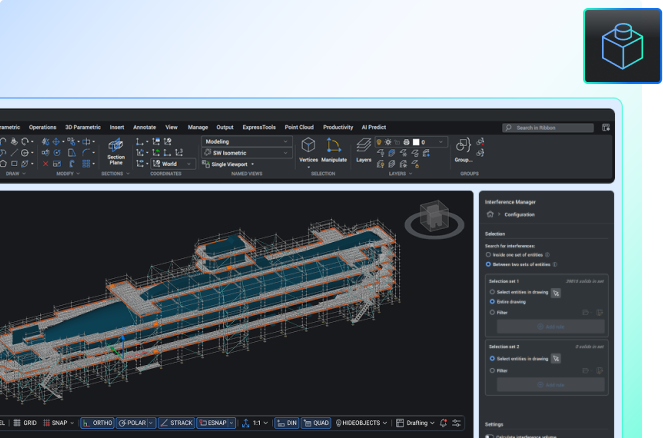The height and width of the screenshot is (438, 663).
Task: Toggle POLAR tracking button in status bar
Action: click(136, 423)
